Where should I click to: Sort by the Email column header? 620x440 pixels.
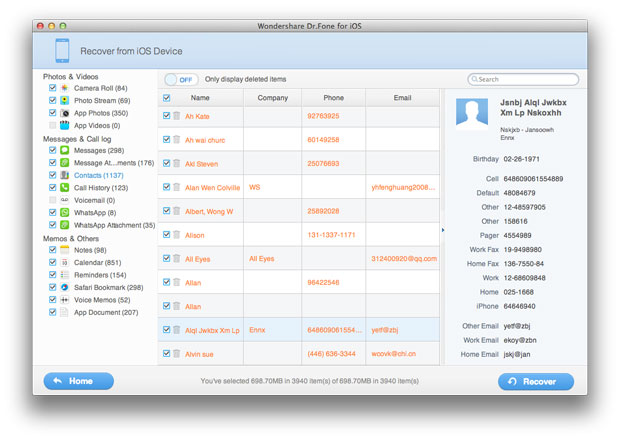pos(402,98)
